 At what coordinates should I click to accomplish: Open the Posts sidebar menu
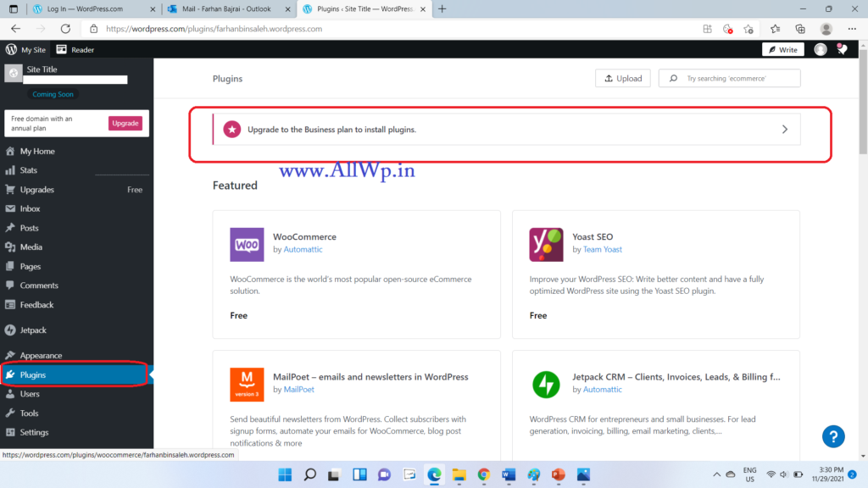[76, 228]
